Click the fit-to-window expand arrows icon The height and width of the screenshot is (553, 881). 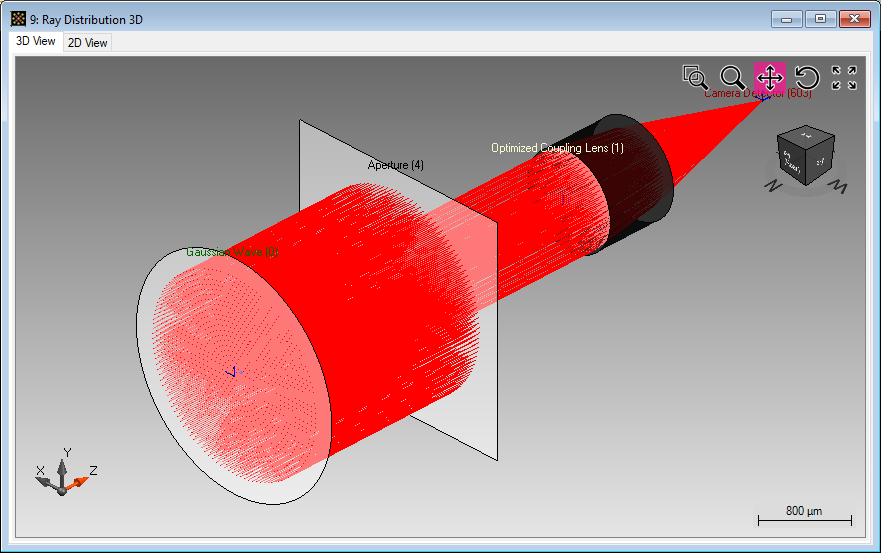pos(844,77)
